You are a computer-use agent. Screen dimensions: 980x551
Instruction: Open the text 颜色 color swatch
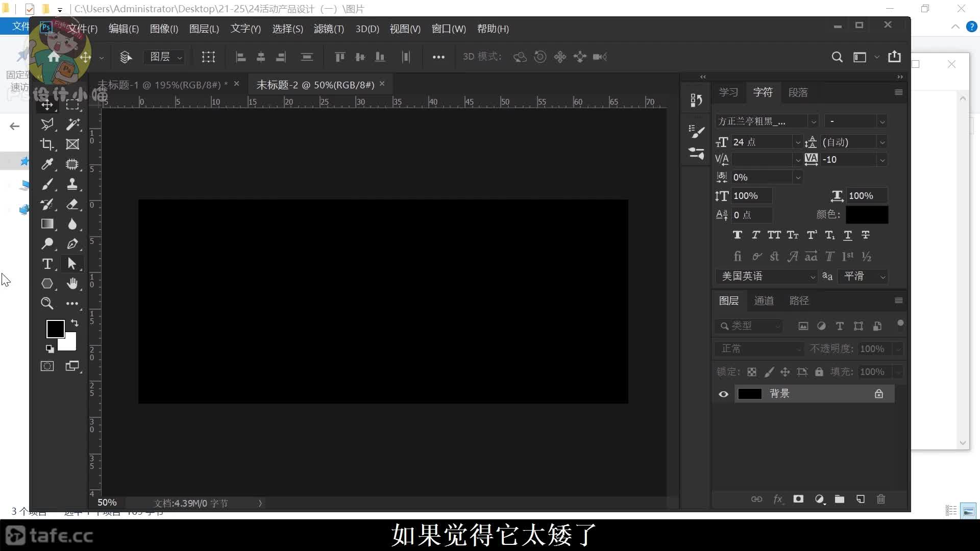tap(867, 215)
